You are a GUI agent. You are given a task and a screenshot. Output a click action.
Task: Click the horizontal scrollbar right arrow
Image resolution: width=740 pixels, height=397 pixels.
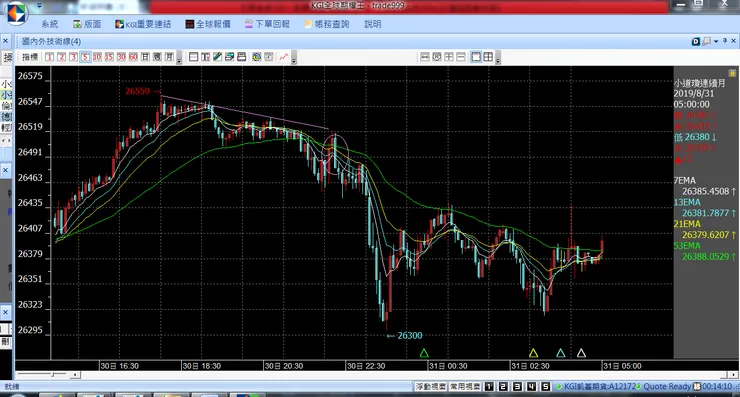734,375
